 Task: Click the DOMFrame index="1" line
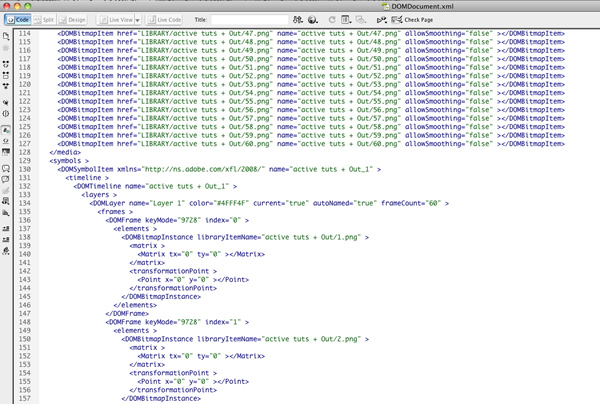(178, 322)
